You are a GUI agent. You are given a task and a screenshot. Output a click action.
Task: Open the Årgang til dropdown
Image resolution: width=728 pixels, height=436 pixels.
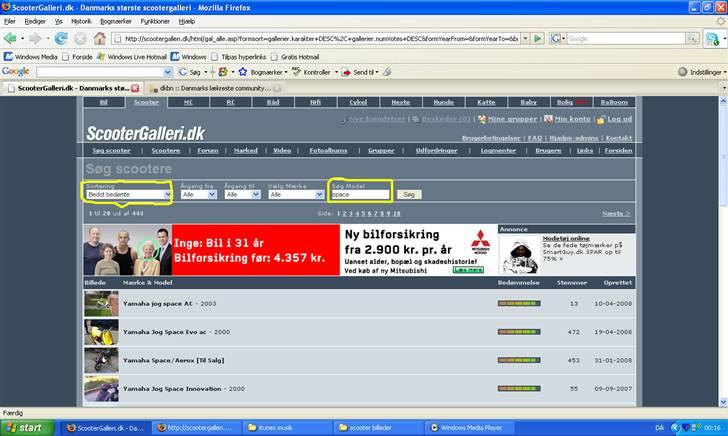[244, 194]
